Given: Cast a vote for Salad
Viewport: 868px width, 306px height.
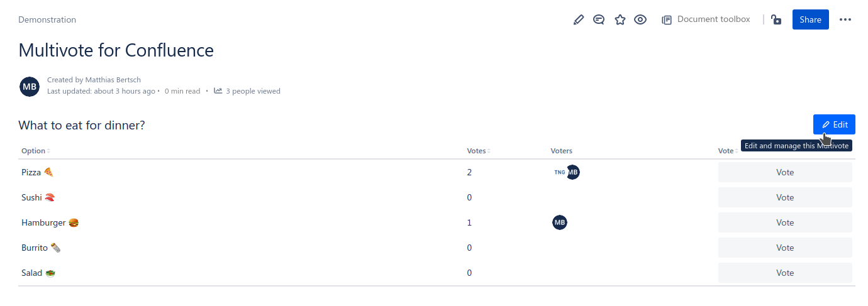Looking at the screenshot, I should (785, 273).
